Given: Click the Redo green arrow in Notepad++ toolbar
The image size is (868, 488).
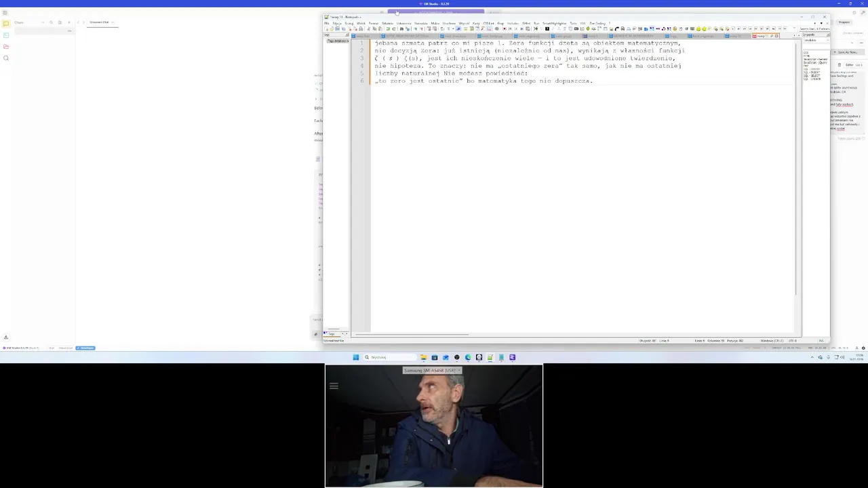Looking at the screenshot, I should (394, 29).
